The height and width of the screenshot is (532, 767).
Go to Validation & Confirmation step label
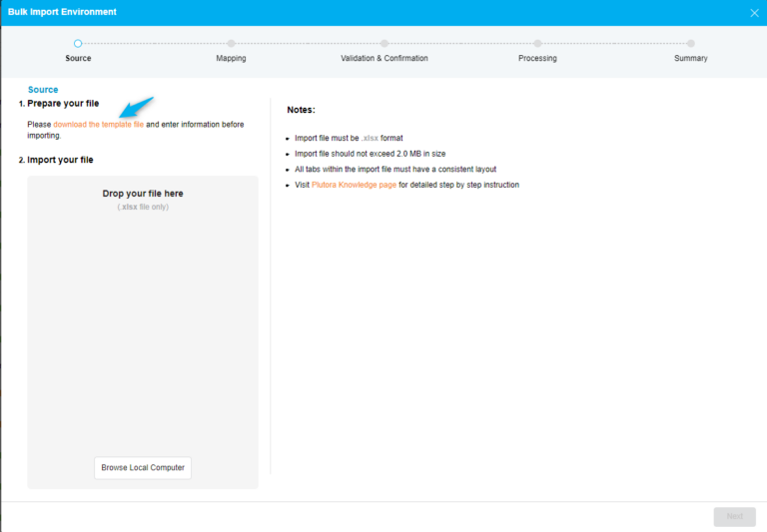pos(384,59)
